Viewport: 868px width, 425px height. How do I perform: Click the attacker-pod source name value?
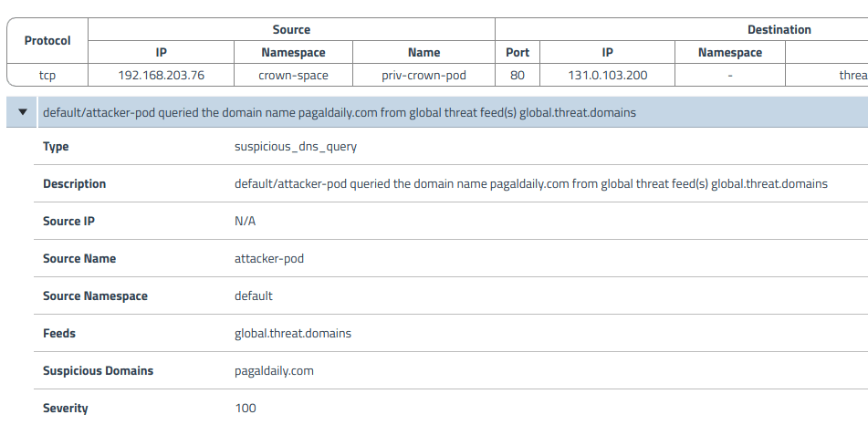[x=269, y=258]
